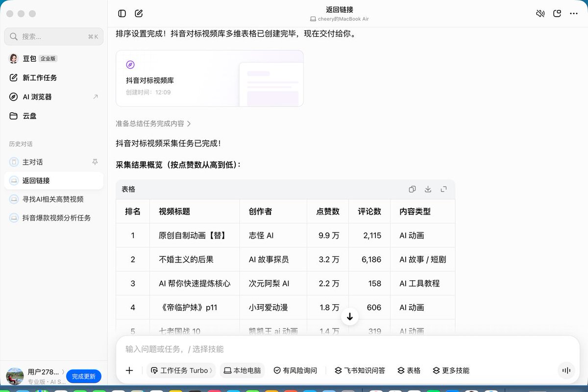
Task: Click the 评论数 column header
Action: click(x=369, y=212)
